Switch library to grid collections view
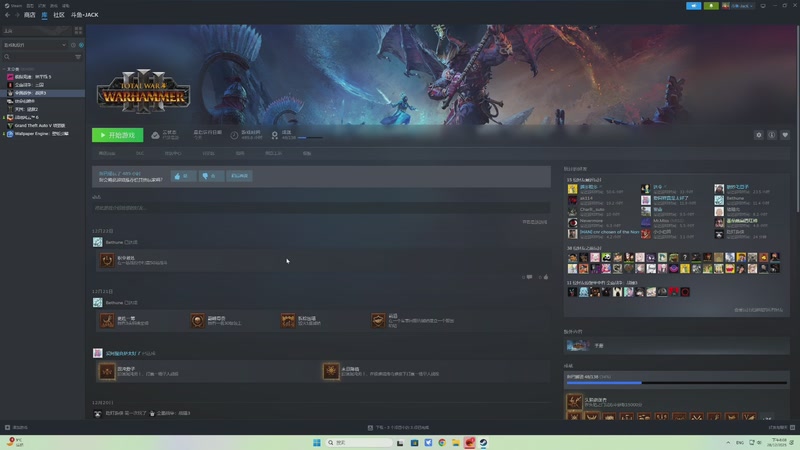 click(x=78, y=31)
